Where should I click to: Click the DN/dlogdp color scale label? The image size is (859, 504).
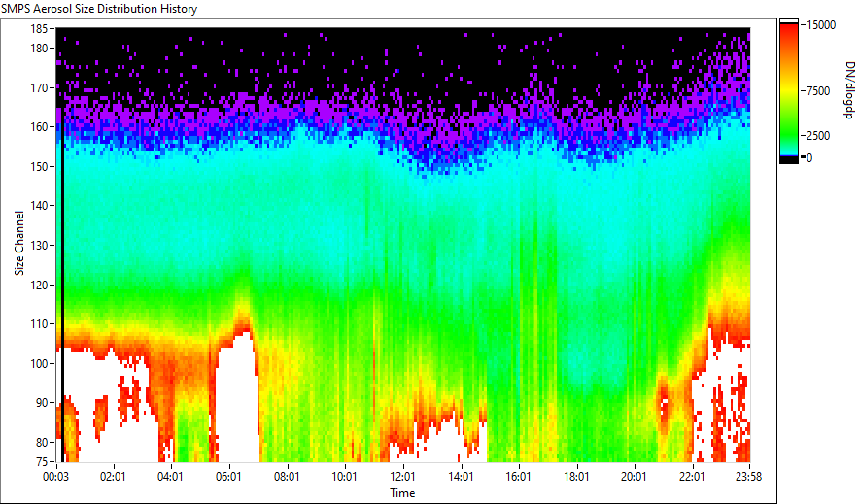(x=849, y=89)
